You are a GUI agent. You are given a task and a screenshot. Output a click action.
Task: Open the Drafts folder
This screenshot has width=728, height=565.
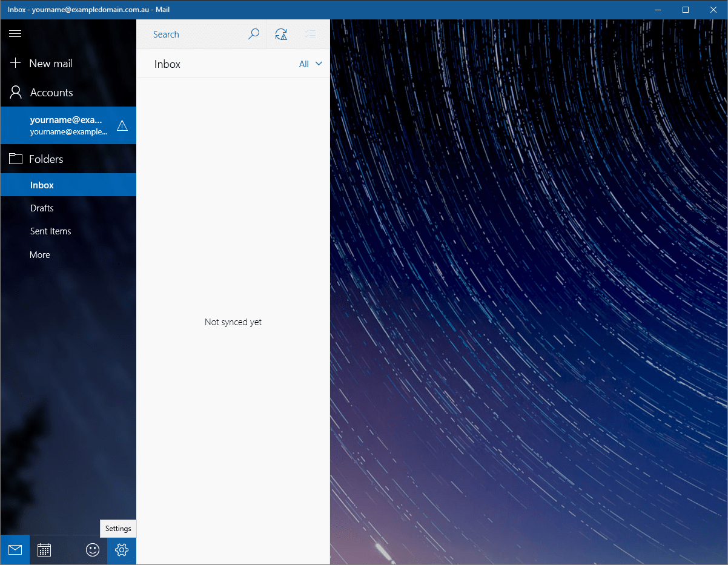pyautogui.click(x=42, y=208)
